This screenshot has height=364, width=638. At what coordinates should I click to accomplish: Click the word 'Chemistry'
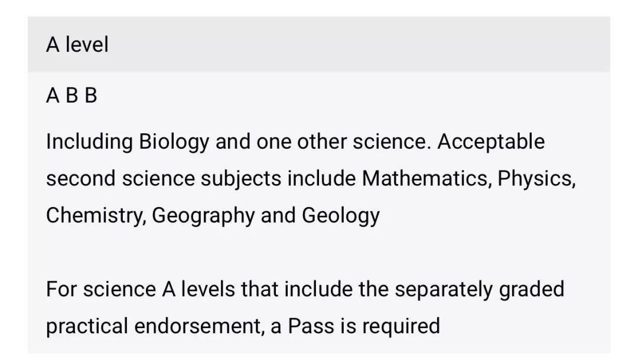(95, 216)
